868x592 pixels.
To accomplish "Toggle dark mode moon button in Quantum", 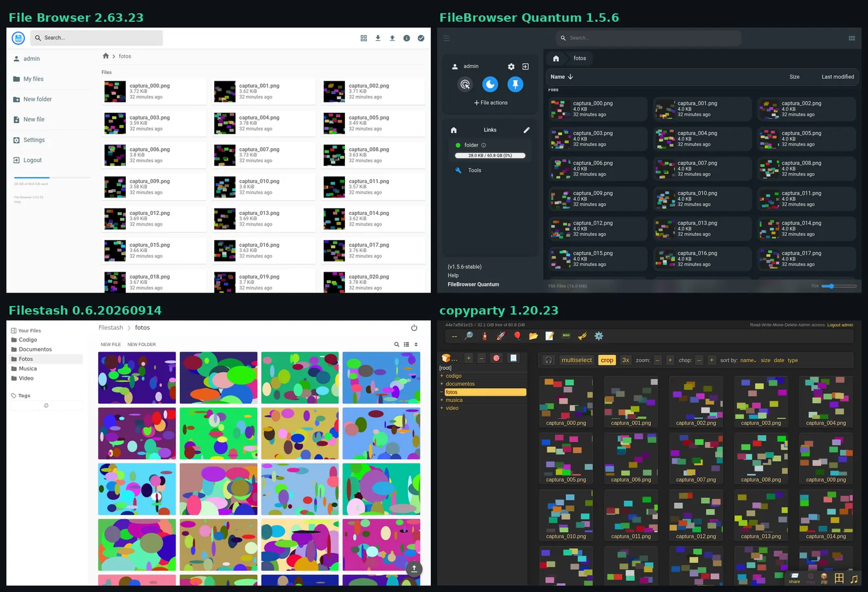I will click(490, 84).
